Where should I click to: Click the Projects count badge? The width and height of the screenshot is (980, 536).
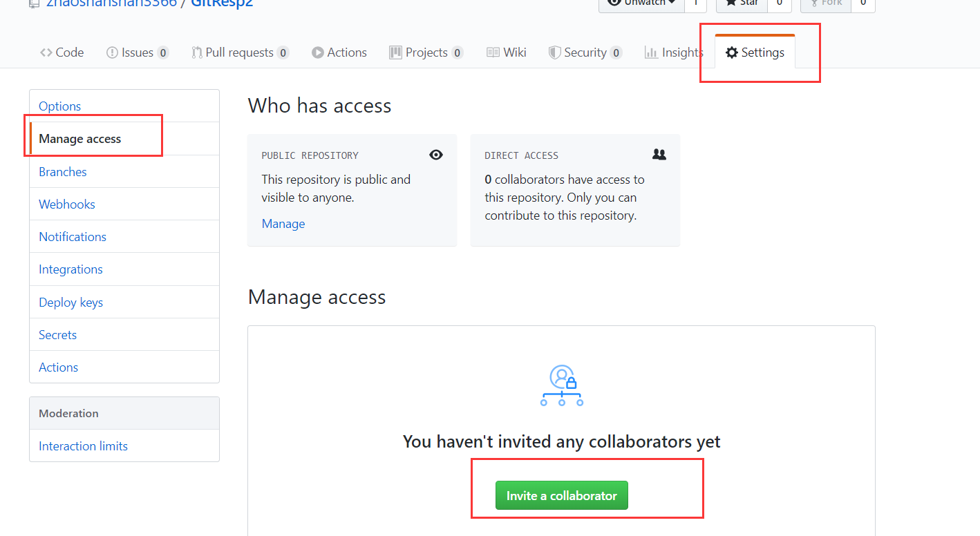(x=458, y=53)
